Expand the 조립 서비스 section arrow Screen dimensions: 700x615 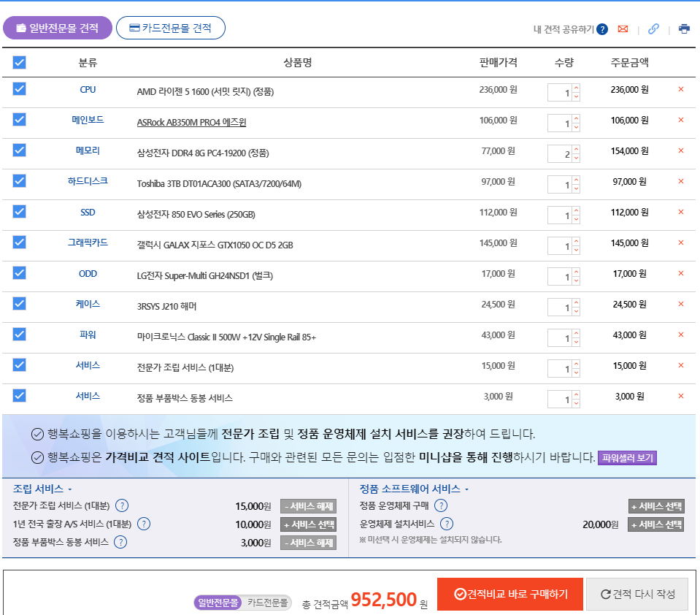(70, 489)
